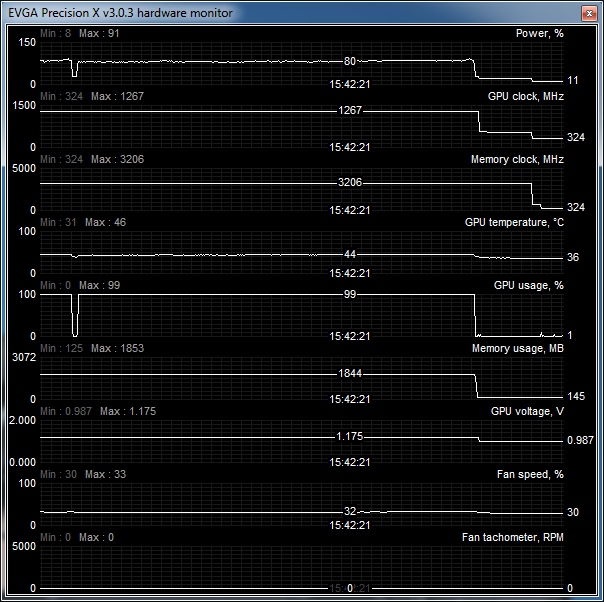Click the Fan tachometer, RPM label
This screenshot has width=604, height=602.
coord(513,537)
